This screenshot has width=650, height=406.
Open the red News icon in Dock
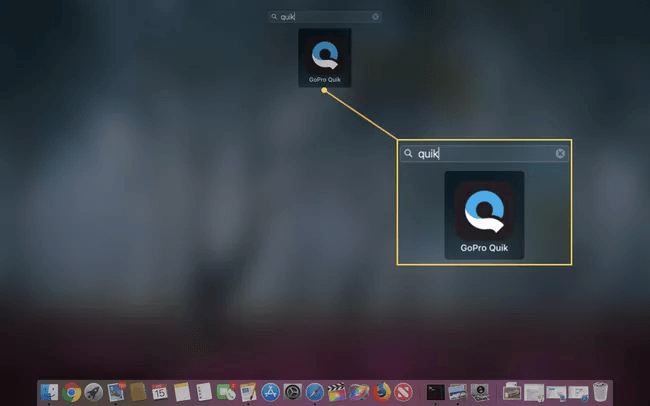click(403, 392)
